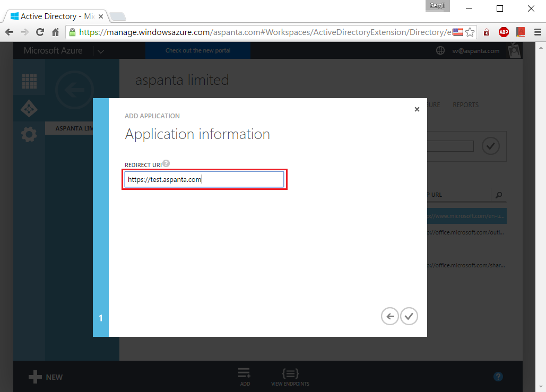546x392 pixels.
Task: Select the Active Directory browser tab
Action: (53, 16)
